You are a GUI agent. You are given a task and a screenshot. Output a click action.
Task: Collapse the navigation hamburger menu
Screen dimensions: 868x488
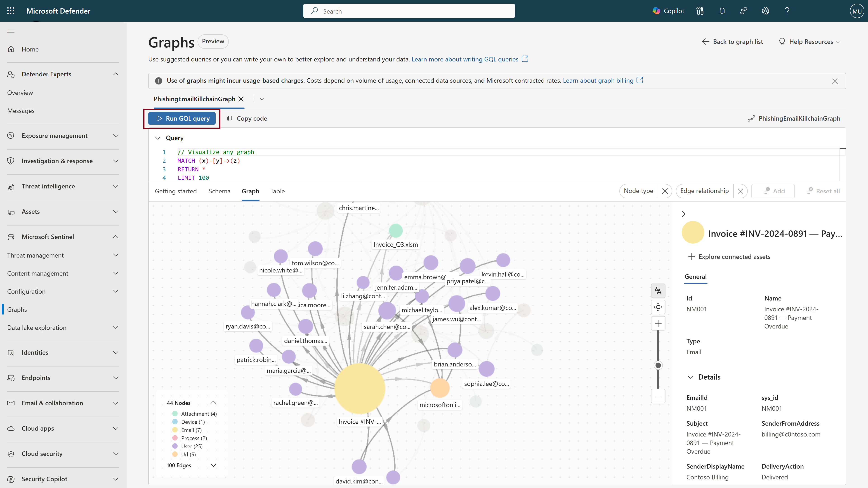pyautogui.click(x=11, y=31)
